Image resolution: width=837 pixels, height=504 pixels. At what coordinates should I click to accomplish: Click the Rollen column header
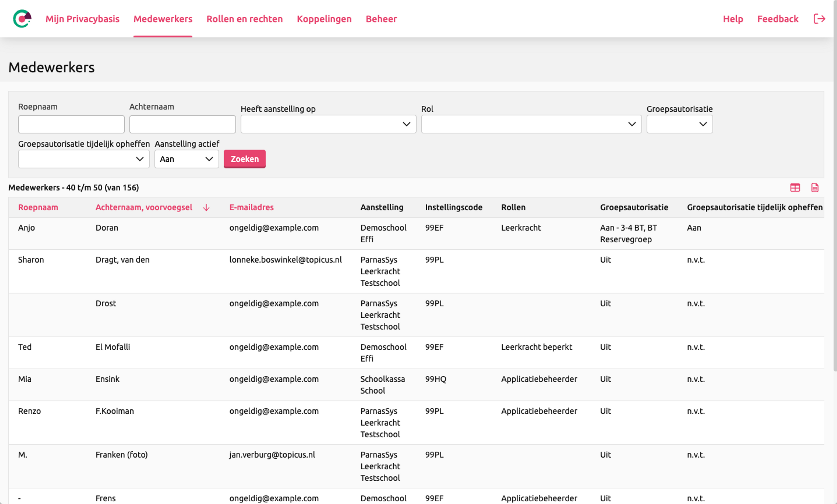(x=513, y=207)
